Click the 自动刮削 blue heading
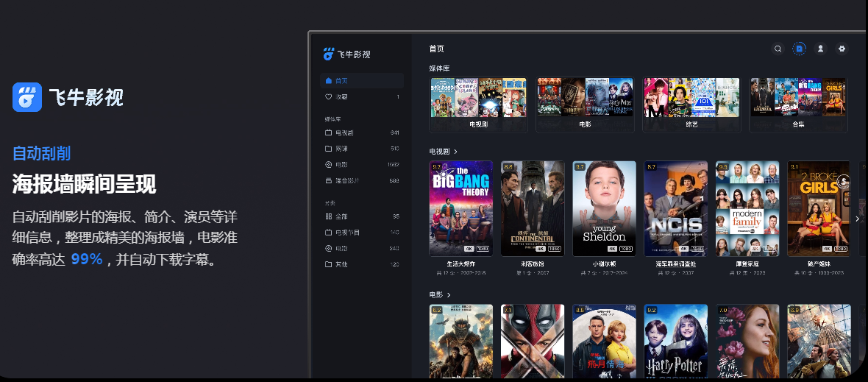The image size is (868, 382). [41, 153]
